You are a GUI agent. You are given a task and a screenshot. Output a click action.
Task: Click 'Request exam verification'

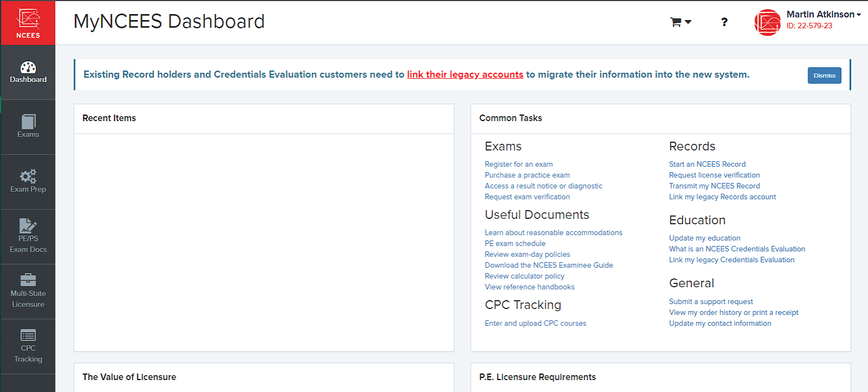point(527,197)
